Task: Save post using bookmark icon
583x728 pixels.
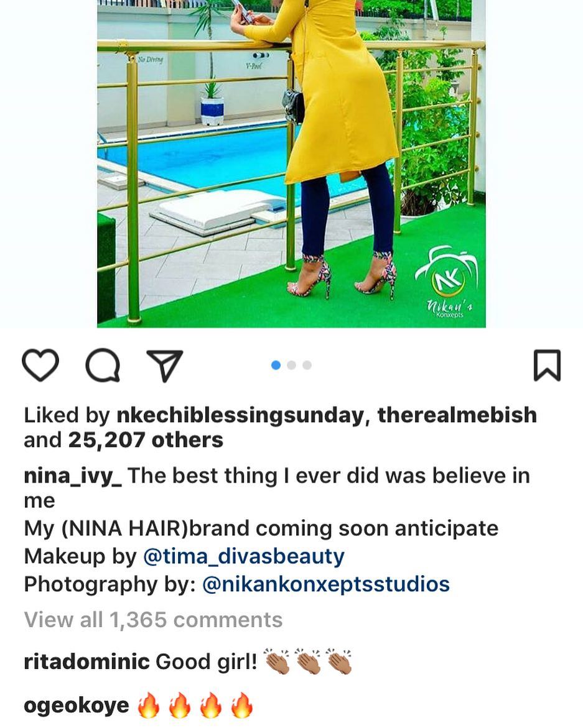Action: pos(547,366)
